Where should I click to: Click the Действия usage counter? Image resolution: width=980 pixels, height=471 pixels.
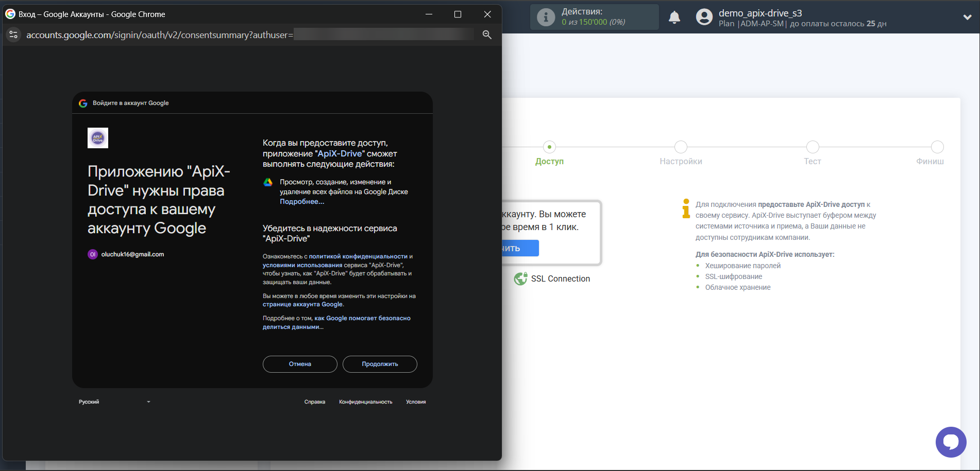[595, 17]
